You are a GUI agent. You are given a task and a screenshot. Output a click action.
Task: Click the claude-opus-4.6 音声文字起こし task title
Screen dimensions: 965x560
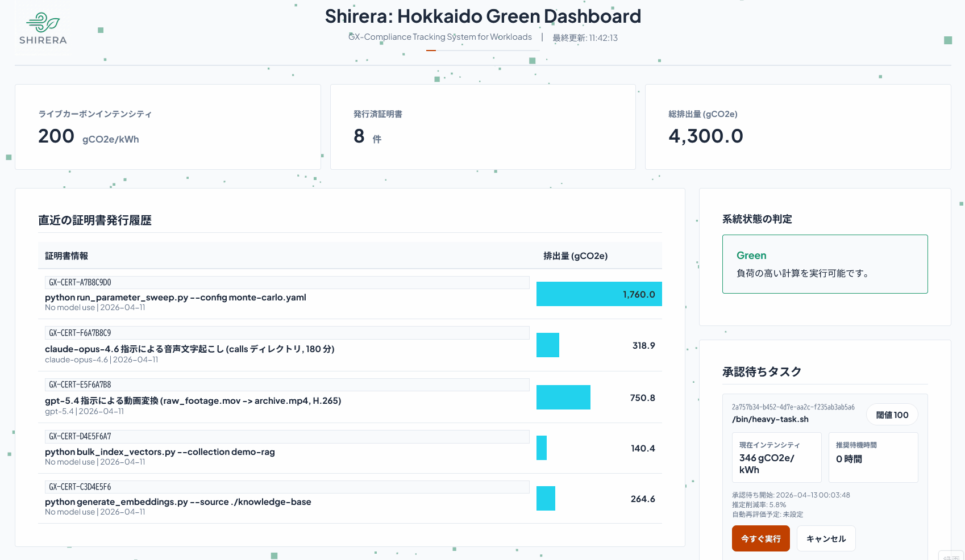(x=190, y=349)
